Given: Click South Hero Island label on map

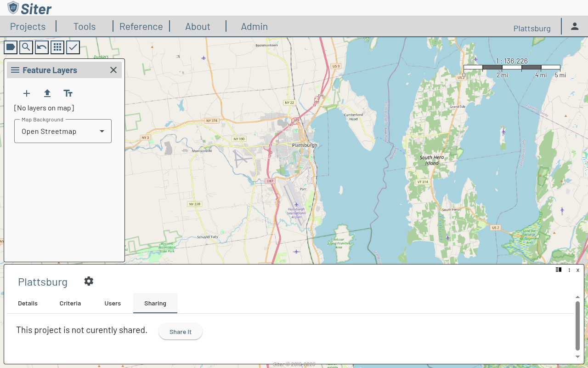Looking at the screenshot, I should [432, 160].
